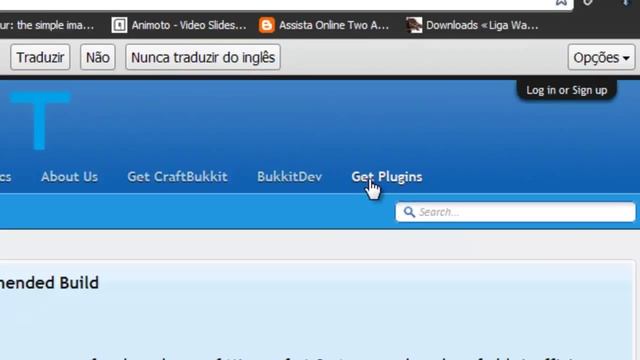640x360 pixels.
Task: Click the Bukkit logo letter T
Action: click(x=40, y=121)
